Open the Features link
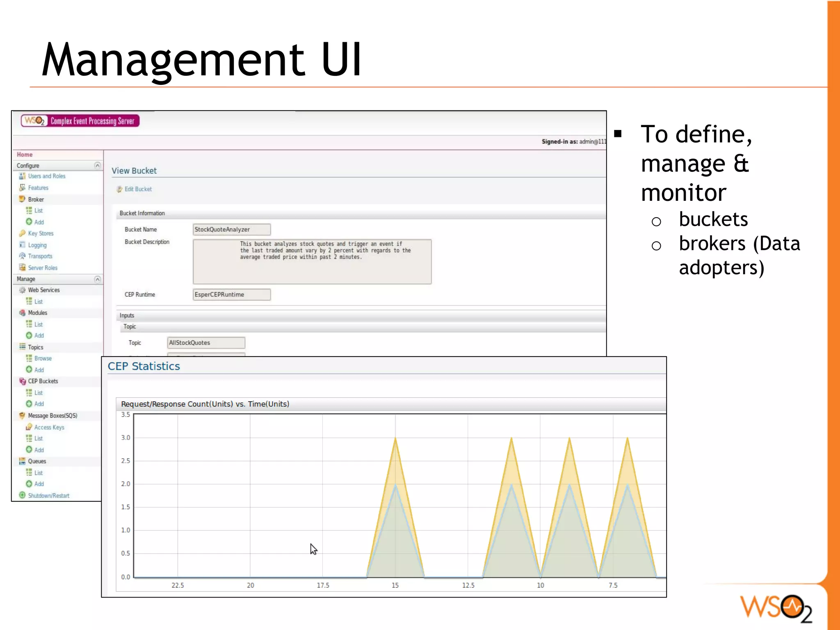Viewport: 840px width, 630px height. (38, 188)
